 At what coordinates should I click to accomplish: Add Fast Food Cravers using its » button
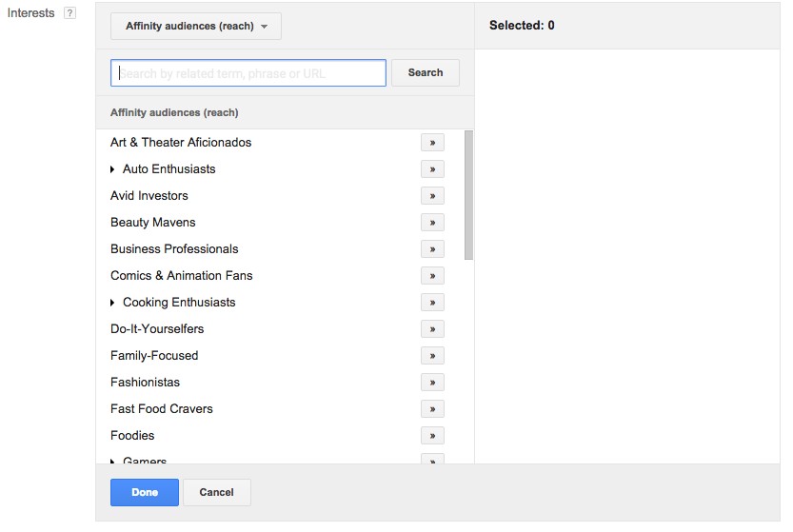point(432,409)
